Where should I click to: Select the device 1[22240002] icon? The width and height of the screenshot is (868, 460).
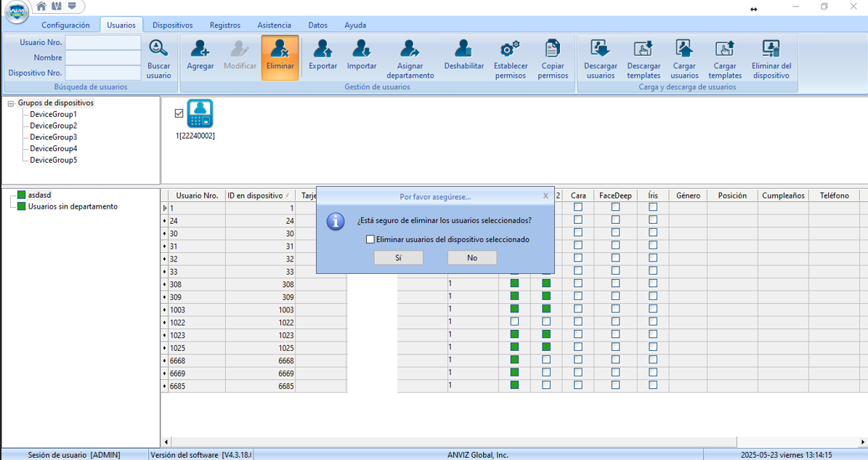point(200,113)
